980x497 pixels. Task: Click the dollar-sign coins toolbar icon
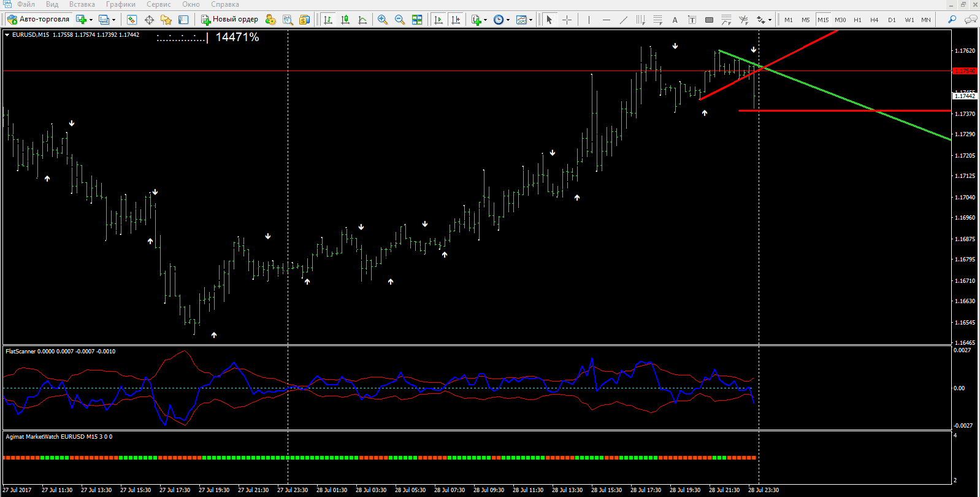[x=304, y=20]
